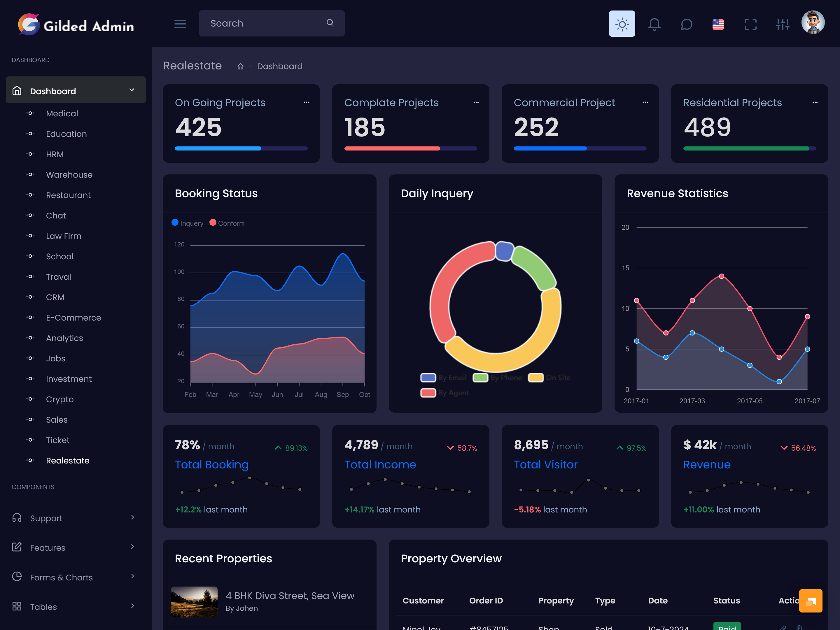Open the settings sliders icon

pyautogui.click(x=783, y=24)
